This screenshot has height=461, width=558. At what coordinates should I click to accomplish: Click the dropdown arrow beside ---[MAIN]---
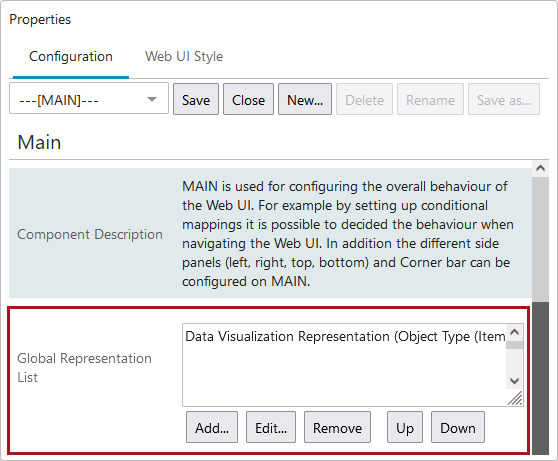pyautogui.click(x=152, y=99)
